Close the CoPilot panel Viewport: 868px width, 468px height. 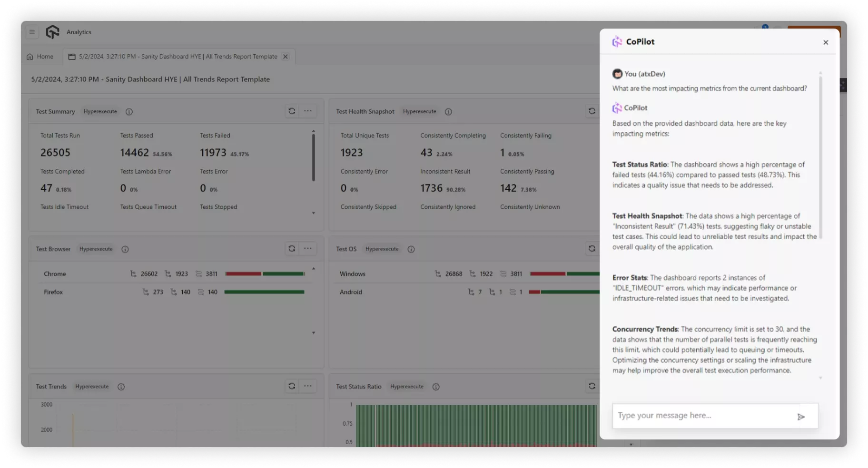[x=826, y=42]
